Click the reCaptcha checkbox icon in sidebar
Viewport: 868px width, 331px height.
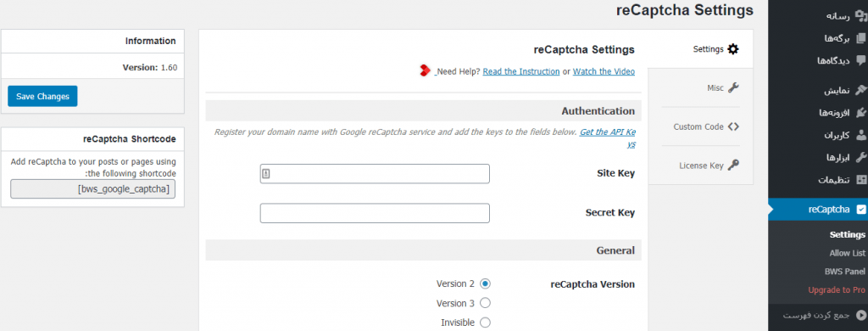pyautogui.click(x=860, y=210)
